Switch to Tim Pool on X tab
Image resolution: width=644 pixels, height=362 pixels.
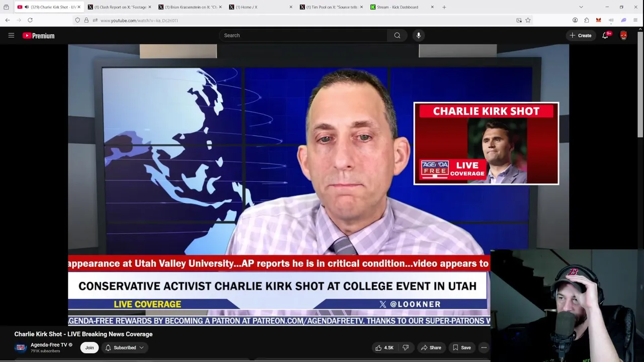[x=332, y=7]
